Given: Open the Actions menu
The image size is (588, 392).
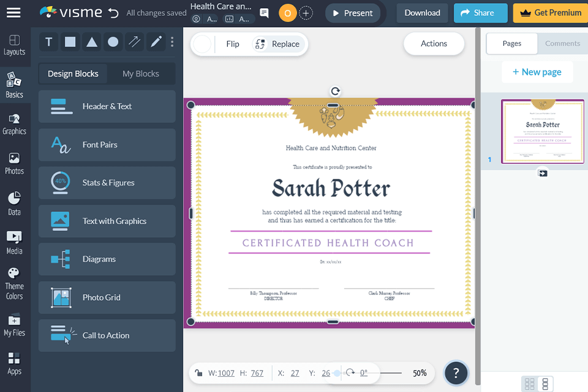Looking at the screenshot, I should (x=434, y=43).
